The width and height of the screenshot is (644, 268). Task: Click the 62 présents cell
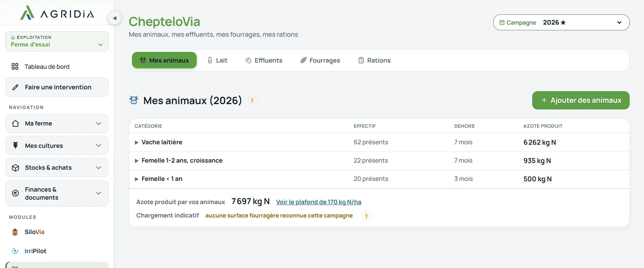click(371, 142)
